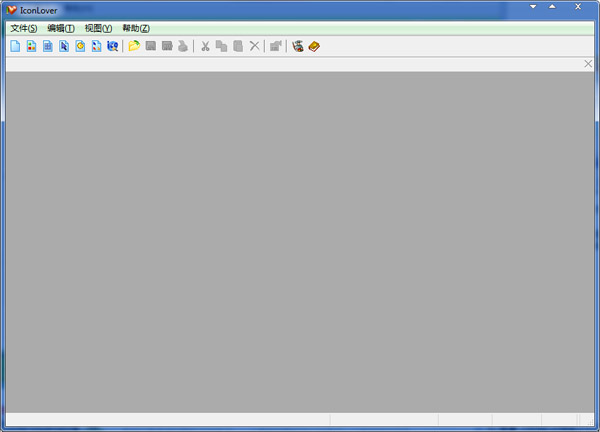Screen dimensions: 600x432
Task: Click the blank new document icon
Action: click(x=15, y=46)
